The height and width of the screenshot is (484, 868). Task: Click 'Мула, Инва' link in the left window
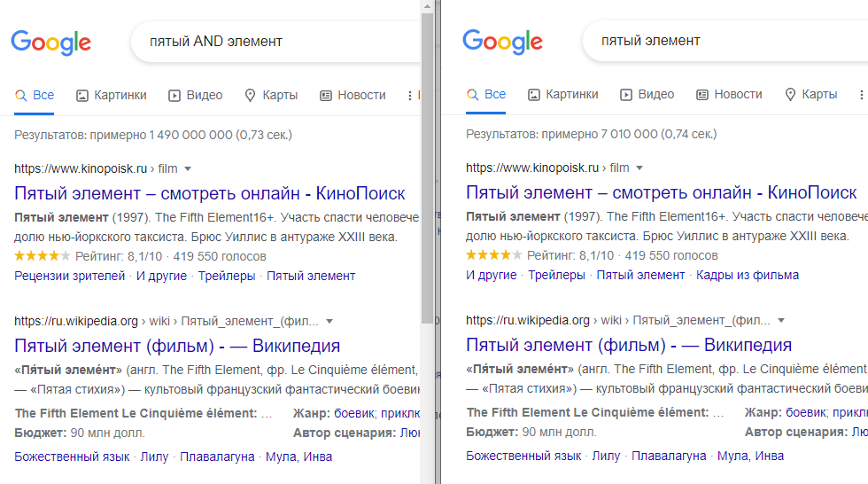pyautogui.click(x=299, y=457)
